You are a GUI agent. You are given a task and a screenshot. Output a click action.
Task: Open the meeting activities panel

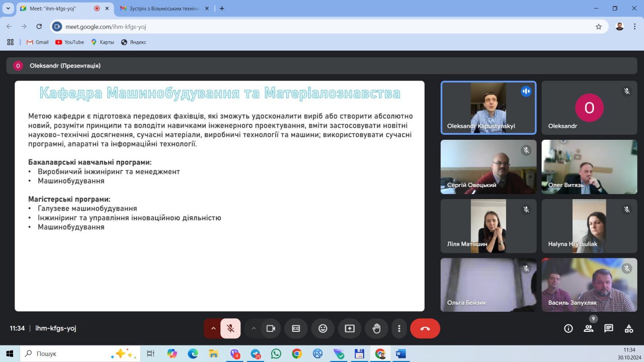click(629, 328)
